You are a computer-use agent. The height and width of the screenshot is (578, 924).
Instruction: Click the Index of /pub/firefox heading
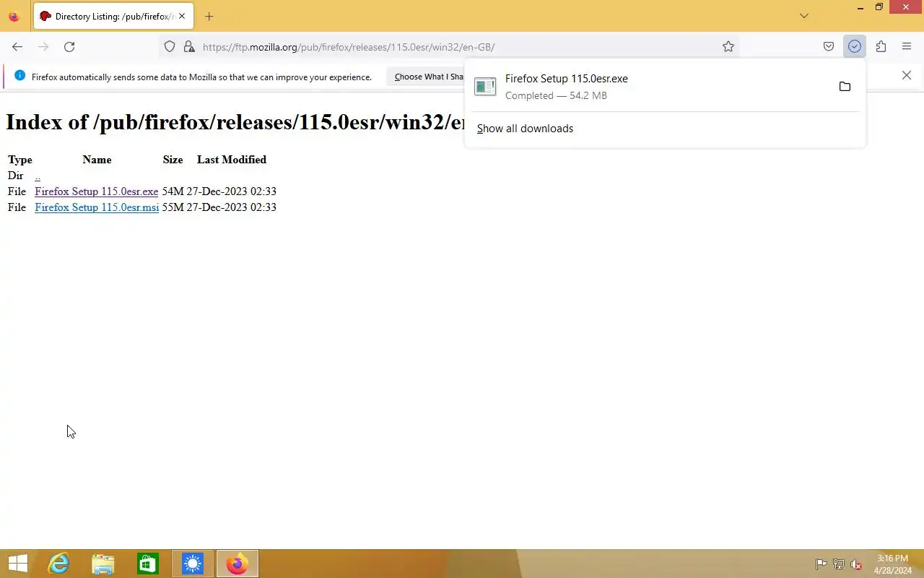click(x=235, y=121)
